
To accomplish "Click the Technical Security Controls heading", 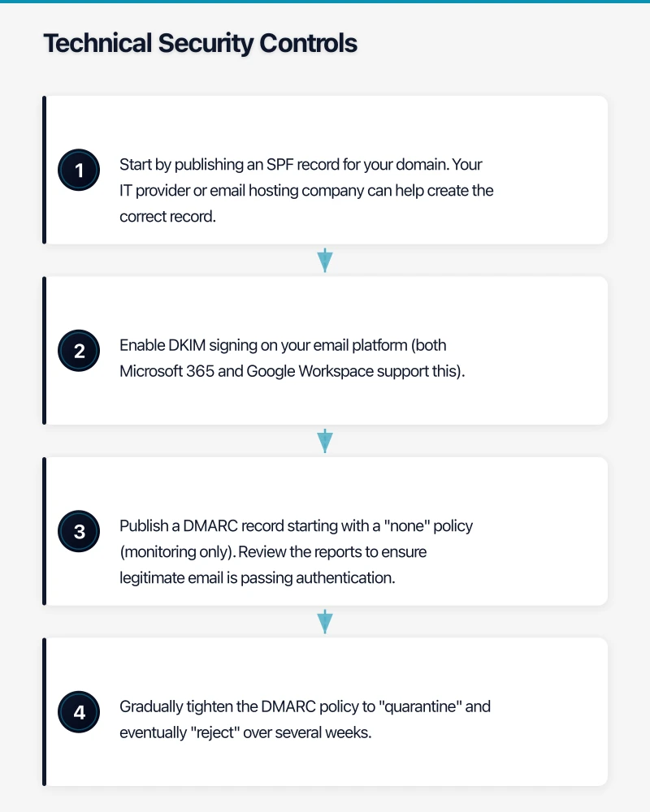I will tap(200, 43).
